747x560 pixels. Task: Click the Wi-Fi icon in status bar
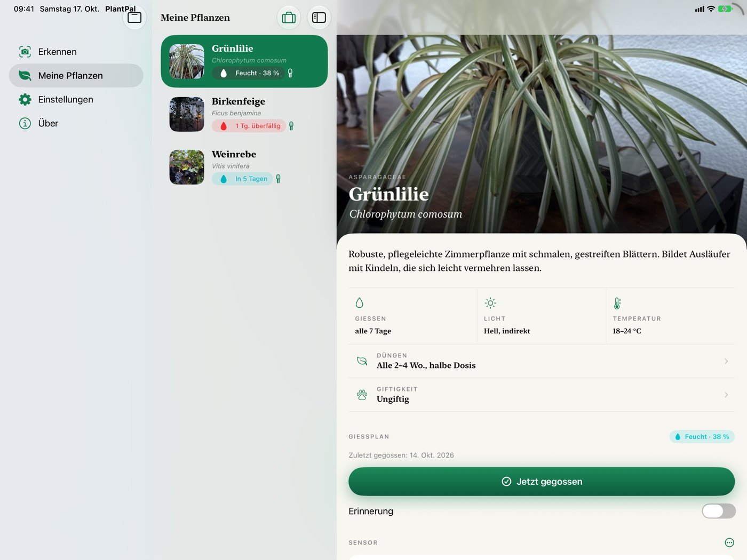coord(711,9)
